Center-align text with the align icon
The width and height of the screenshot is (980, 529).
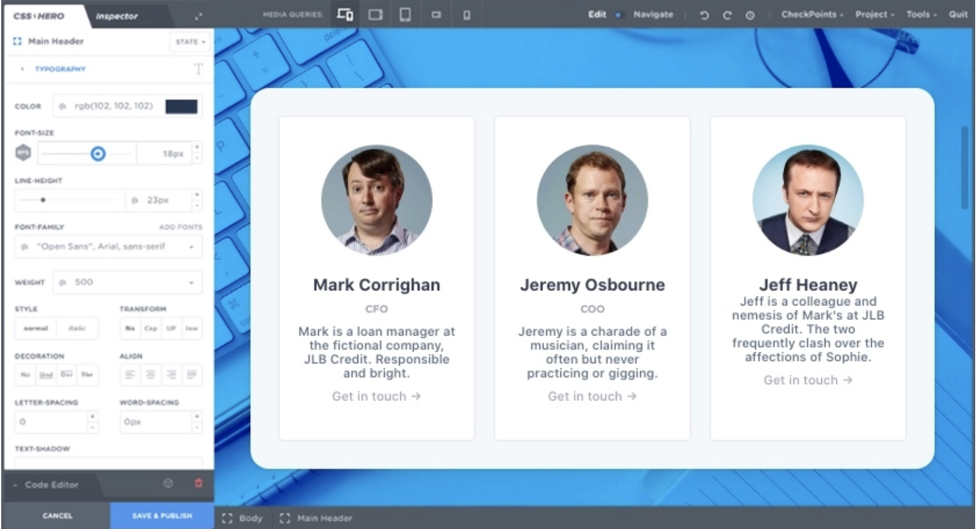tap(150, 375)
